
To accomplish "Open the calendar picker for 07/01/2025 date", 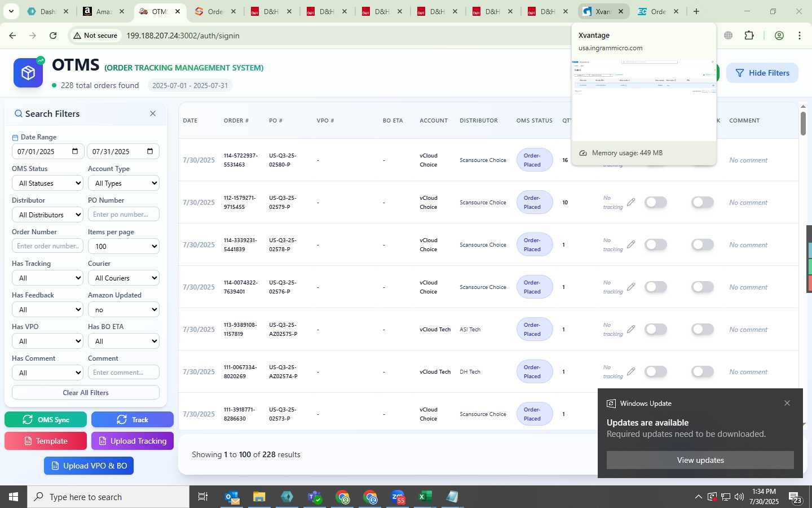I will tap(75, 151).
